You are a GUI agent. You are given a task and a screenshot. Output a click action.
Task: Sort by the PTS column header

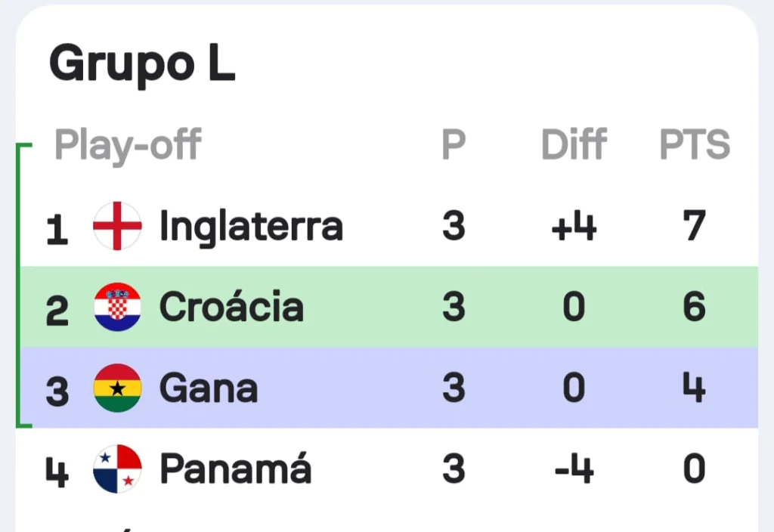pos(695,144)
